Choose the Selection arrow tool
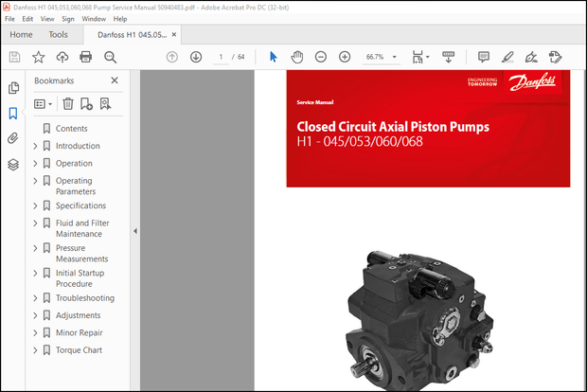Screen dimensions: 587x392 click(x=274, y=57)
